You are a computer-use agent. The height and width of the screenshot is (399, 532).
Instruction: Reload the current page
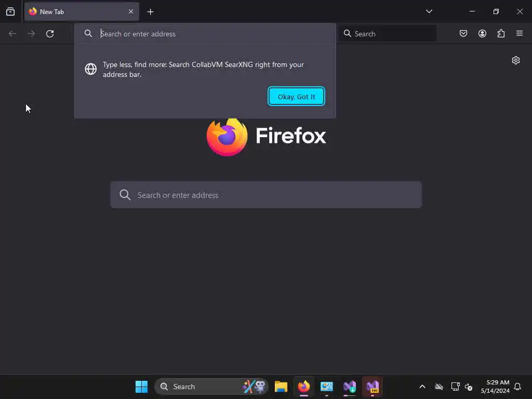pos(50,34)
